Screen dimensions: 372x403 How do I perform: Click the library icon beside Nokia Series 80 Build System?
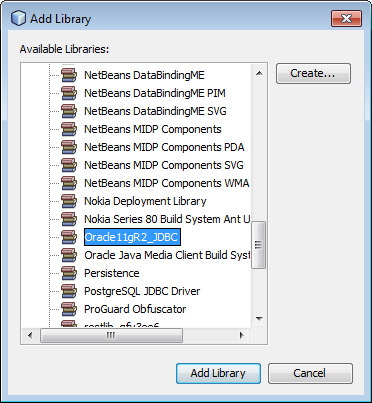(69, 219)
